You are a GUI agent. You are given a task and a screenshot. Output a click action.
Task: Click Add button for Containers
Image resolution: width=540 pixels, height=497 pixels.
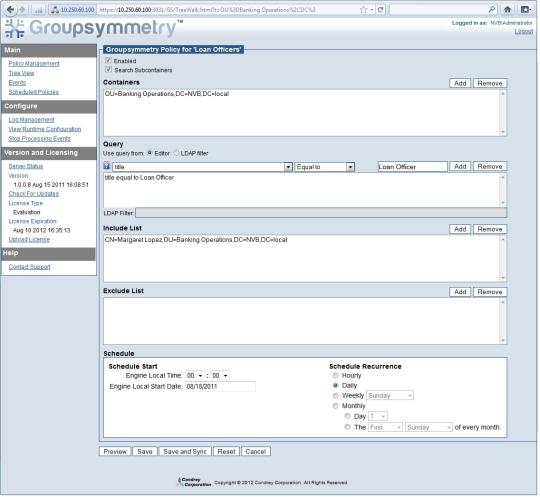click(460, 83)
